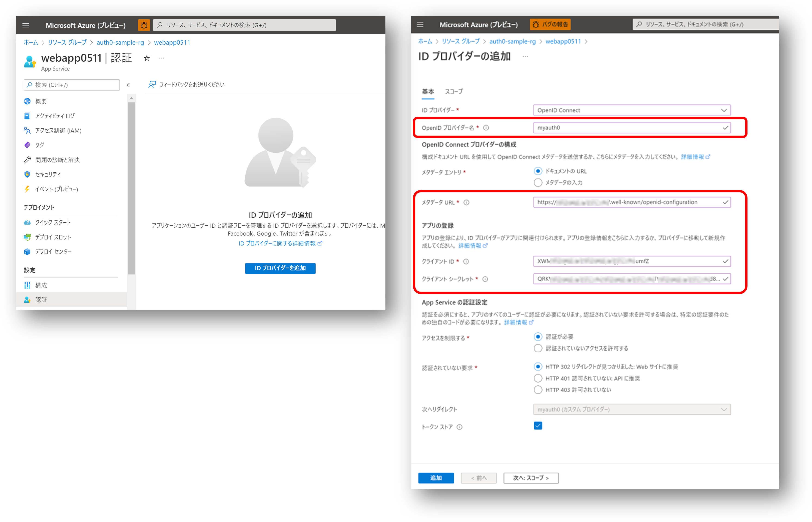Screen dimensions: 812x522
Task: Open hamburger menu in right Azure window
Action: coord(420,24)
